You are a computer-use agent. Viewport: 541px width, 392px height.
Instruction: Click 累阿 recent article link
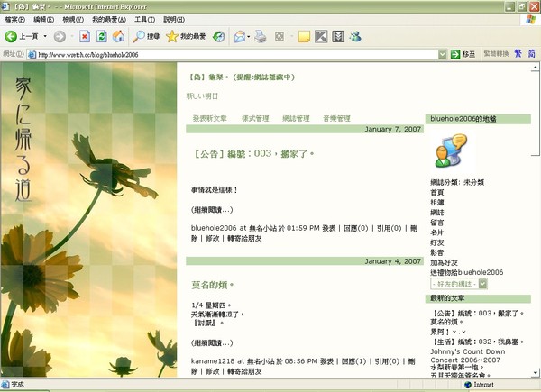click(x=448, y=332)
